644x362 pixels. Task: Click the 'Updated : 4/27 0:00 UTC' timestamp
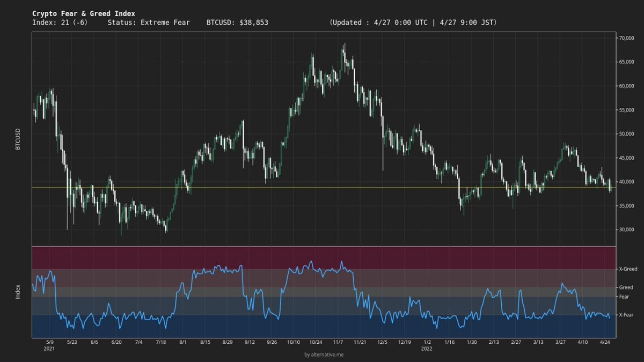[x=381, y=23]
